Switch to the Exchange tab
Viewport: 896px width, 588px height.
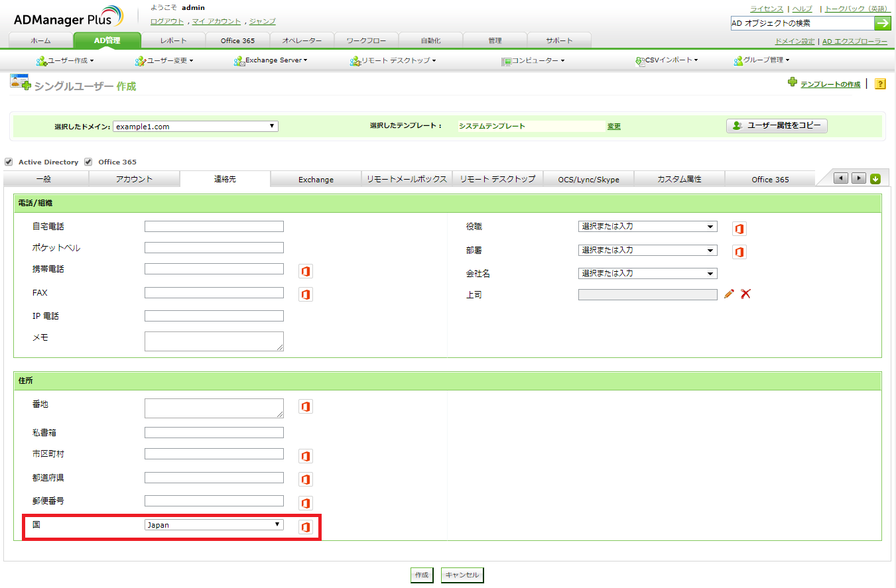pyautogui.click(x=316, y=178)
